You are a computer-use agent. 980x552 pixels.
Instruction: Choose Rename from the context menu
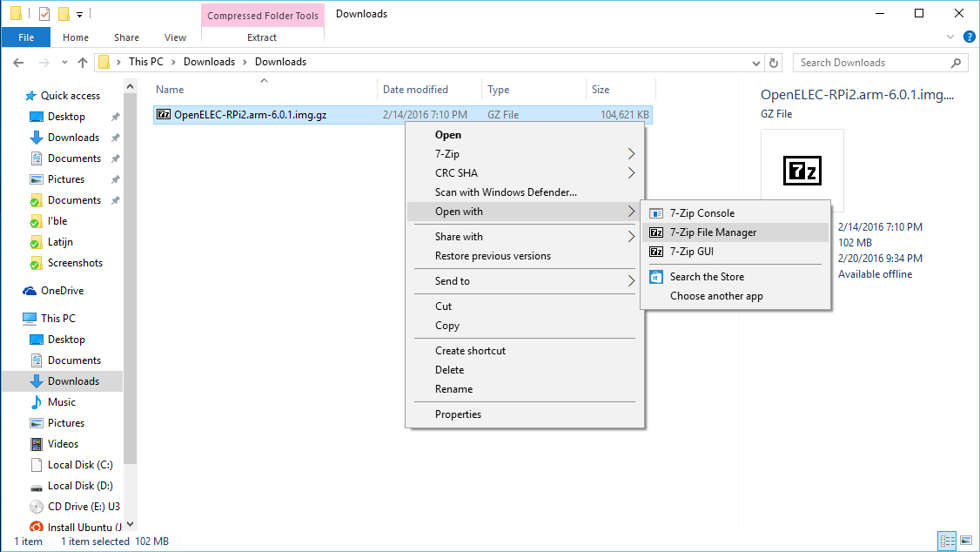click(453, 389)
